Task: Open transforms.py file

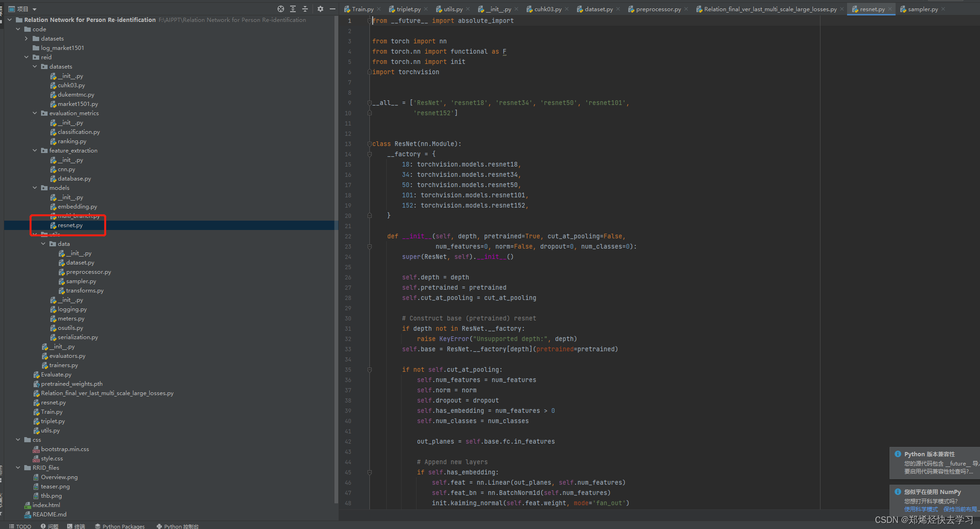Action: click(84, 290)
